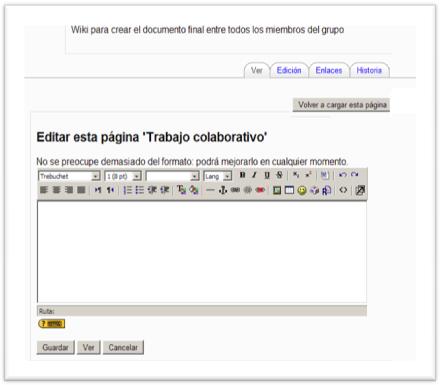The width and height of the screenshot is (441, 385).
Task: Redo the last edit
Action: pos(355,175)
